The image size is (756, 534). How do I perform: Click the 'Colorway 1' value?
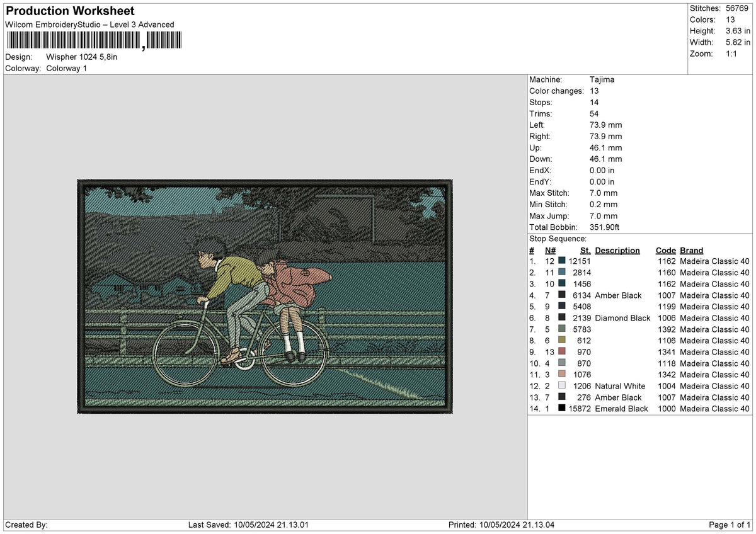67,68
